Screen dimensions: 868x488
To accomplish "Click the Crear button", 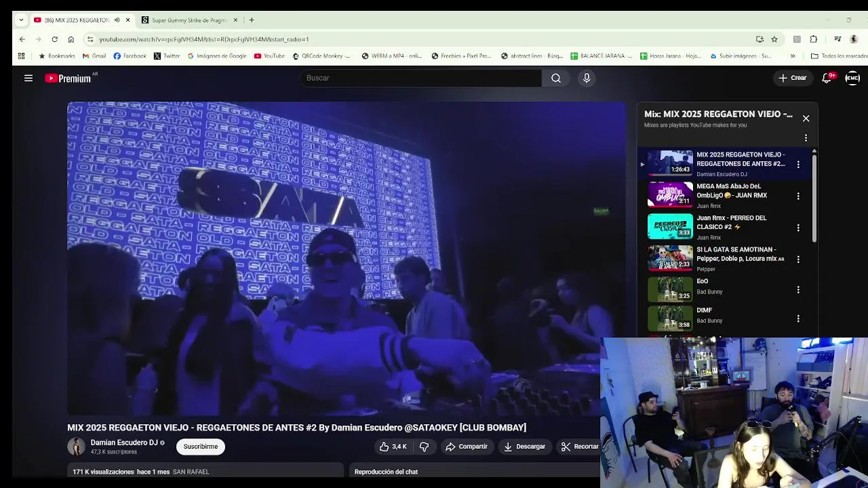I will tap(793, 78).
